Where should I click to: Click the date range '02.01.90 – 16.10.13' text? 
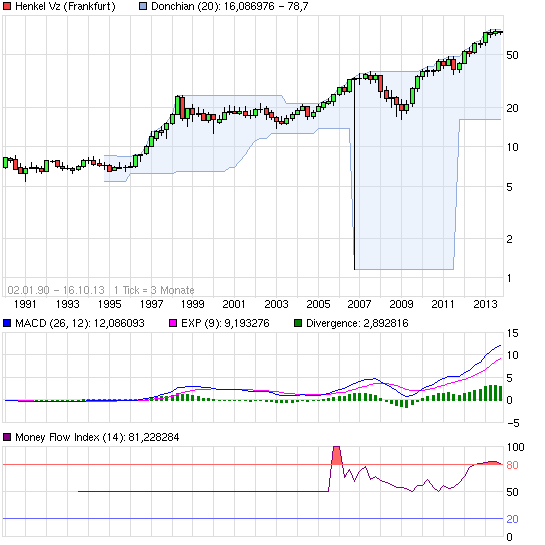(56, 290)
